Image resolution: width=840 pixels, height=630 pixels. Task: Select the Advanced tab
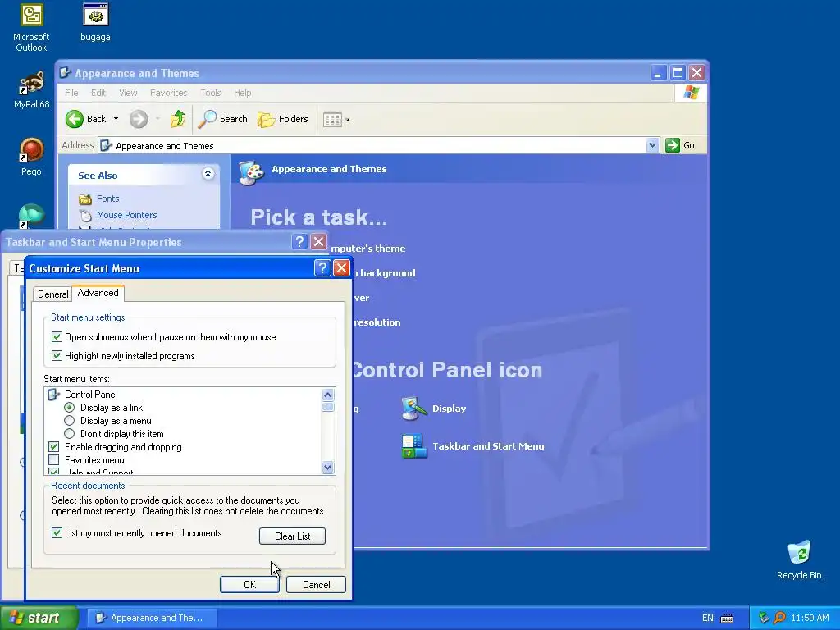point(98,293)
